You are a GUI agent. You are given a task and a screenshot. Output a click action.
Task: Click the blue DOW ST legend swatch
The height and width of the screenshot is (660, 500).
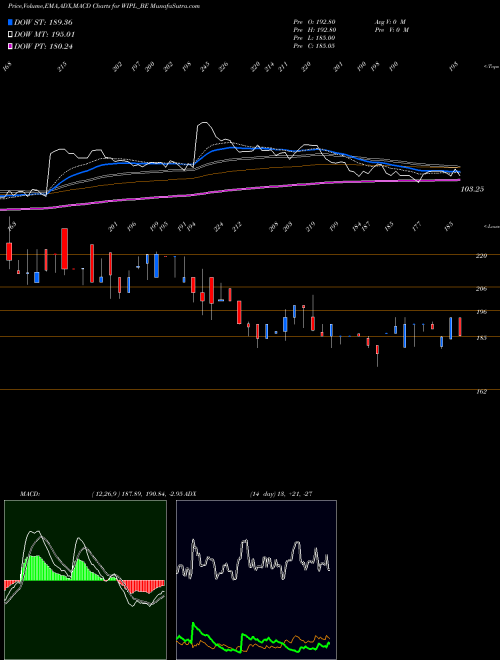[10, 22]
